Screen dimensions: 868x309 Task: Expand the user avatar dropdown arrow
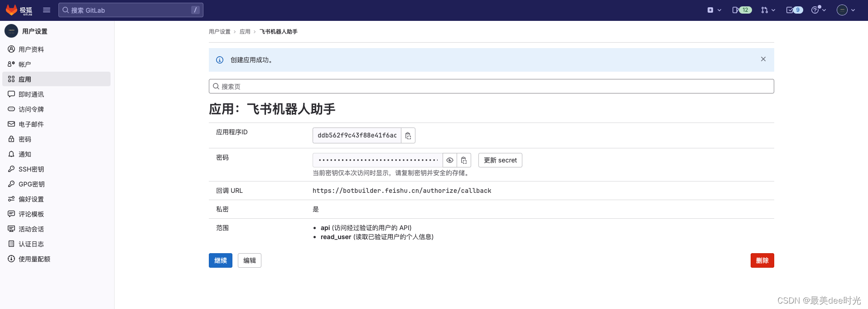click(x=853, y=10)
